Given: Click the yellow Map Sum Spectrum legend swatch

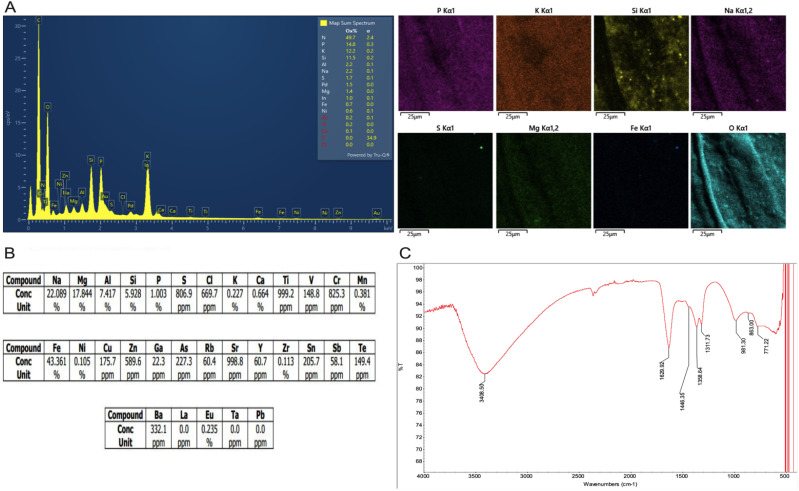Looking at the screenshot, I should (323, 23).
